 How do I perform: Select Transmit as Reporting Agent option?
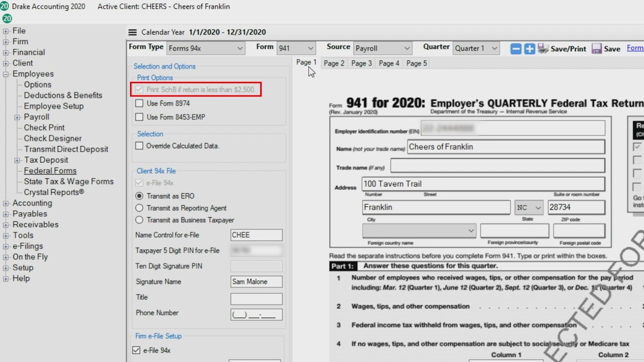(139, 208)
